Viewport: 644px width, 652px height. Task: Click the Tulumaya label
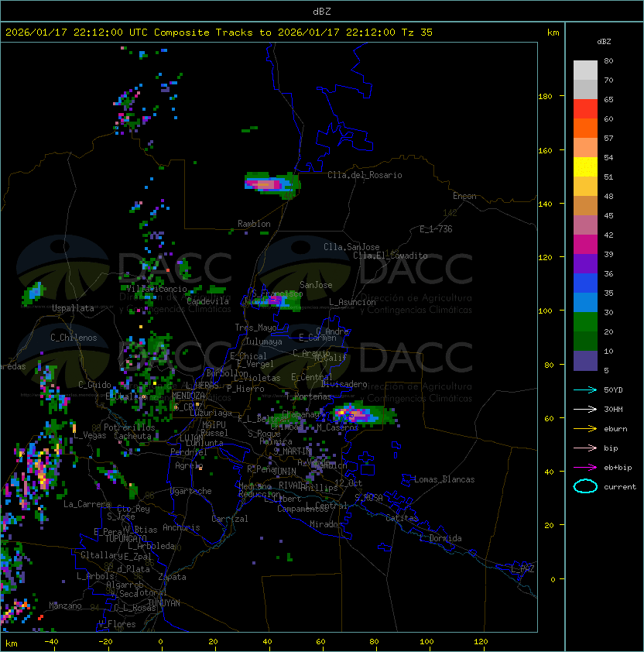(264, 341)
